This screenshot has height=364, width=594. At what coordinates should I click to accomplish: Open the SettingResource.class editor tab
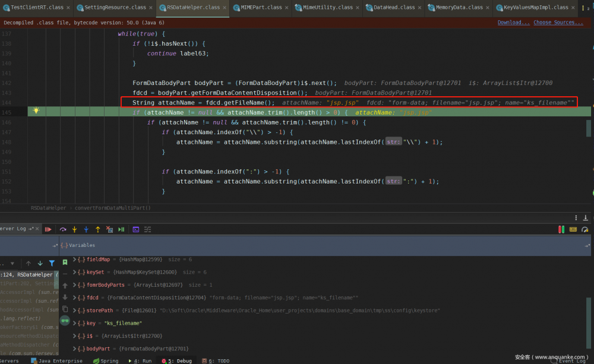coord(115,8)
